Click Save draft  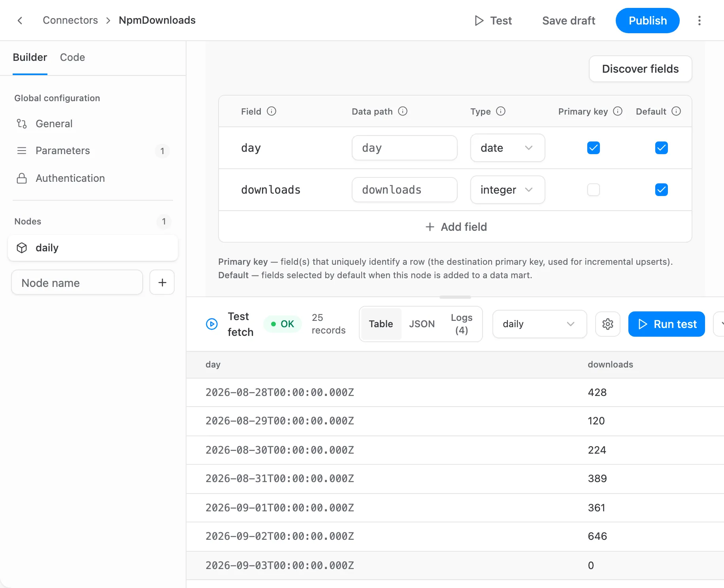coord(569,21)
